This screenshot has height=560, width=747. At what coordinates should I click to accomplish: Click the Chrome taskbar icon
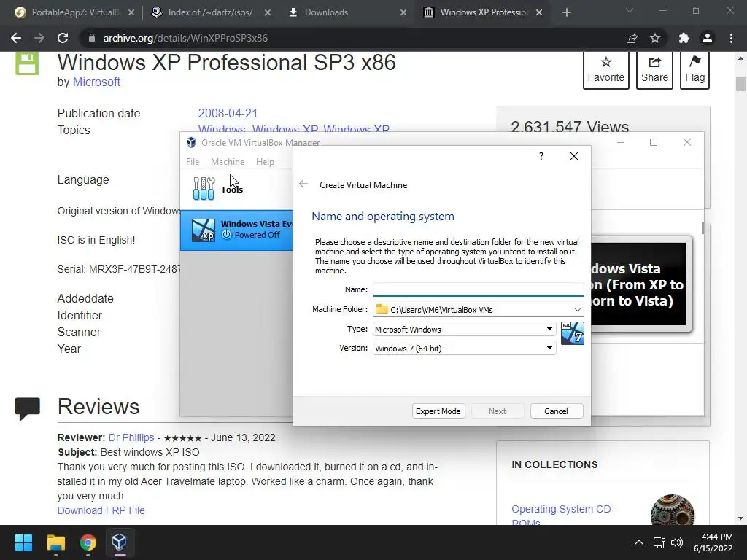[88, 542]
